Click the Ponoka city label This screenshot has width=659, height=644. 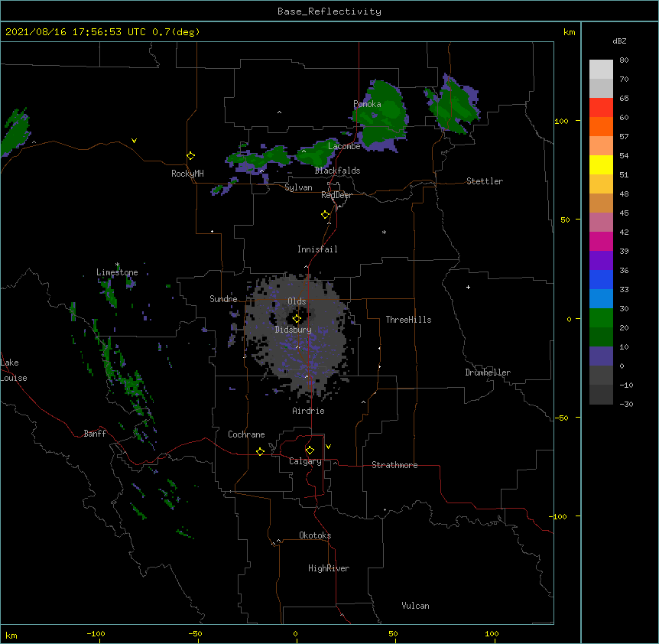[x=367, y=104]
